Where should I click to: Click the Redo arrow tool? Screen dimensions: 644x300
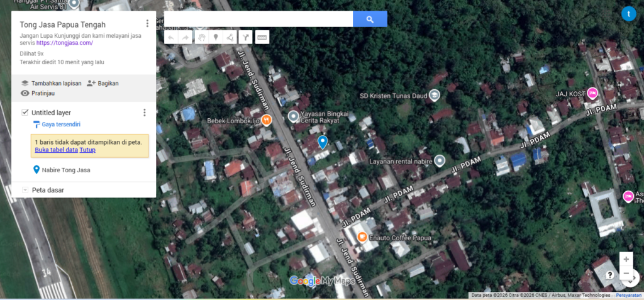186,37
